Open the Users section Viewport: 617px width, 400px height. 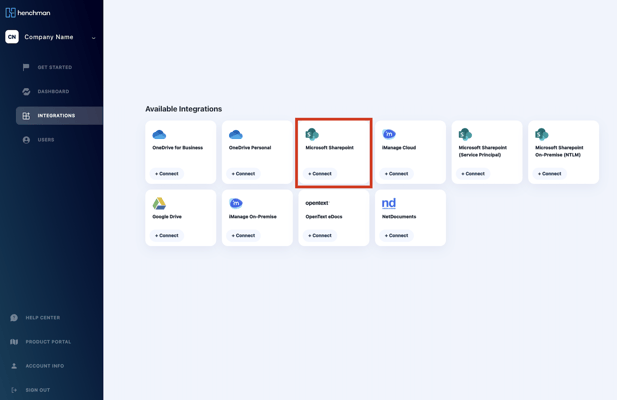click(46, 140)
